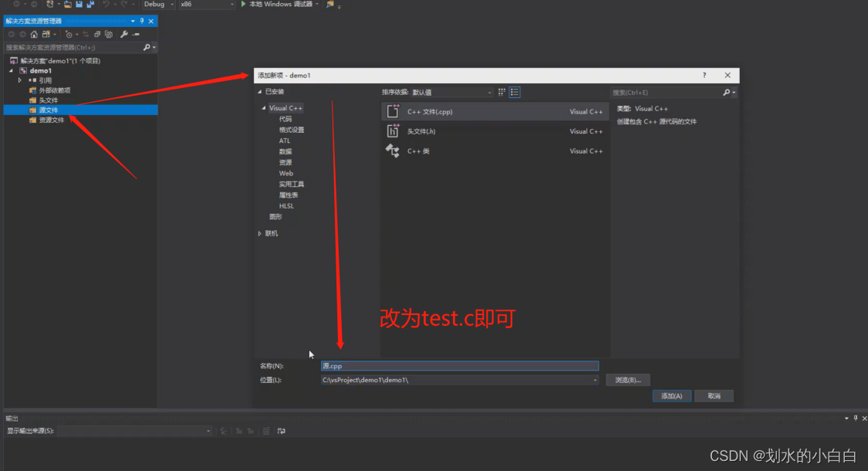Click the clear all icon in Output panel
This screenshot has width=868, height=471.
[266, 431]
